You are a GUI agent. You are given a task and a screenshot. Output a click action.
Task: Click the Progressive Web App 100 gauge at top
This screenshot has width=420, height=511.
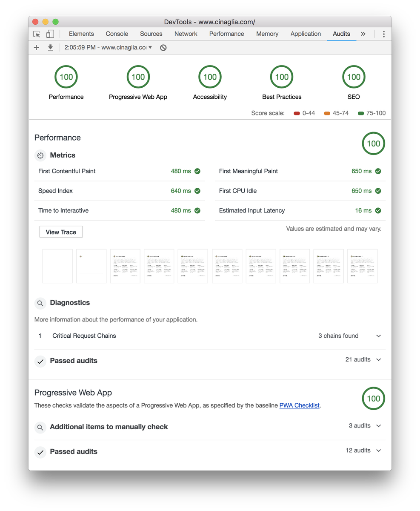(x=138, y=77)
